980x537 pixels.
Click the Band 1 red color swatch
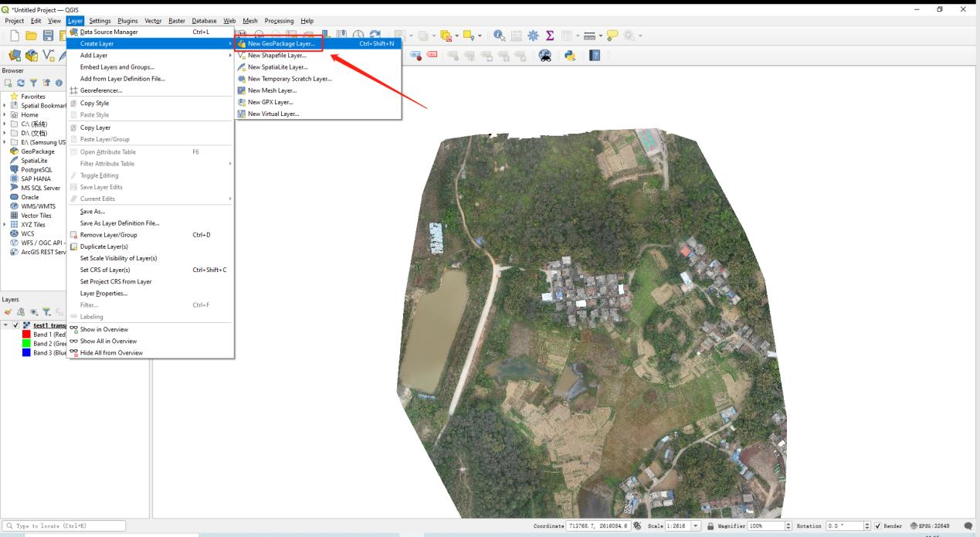(x=26, y=335)
